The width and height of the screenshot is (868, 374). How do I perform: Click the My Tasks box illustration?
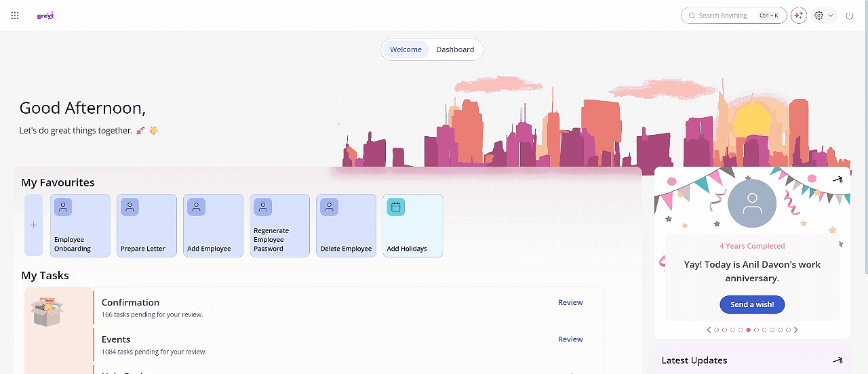47,311
